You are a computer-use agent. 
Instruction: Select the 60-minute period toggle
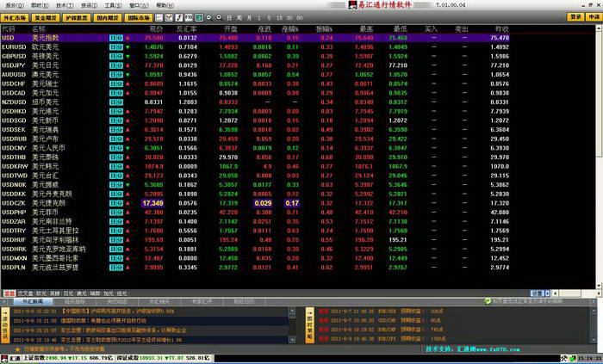tap(300, 18)
